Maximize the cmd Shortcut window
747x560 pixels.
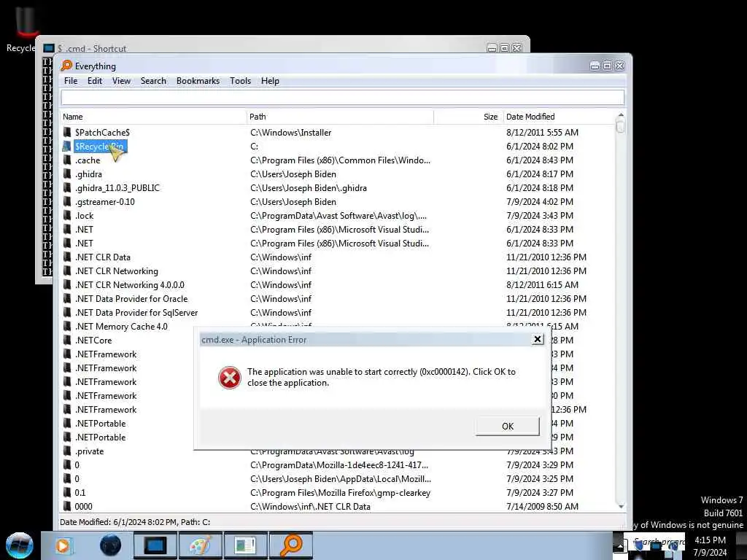click(505, 48)
